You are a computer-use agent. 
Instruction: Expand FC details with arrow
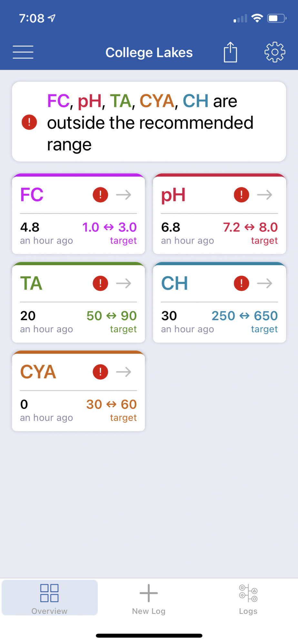[124, 195]
